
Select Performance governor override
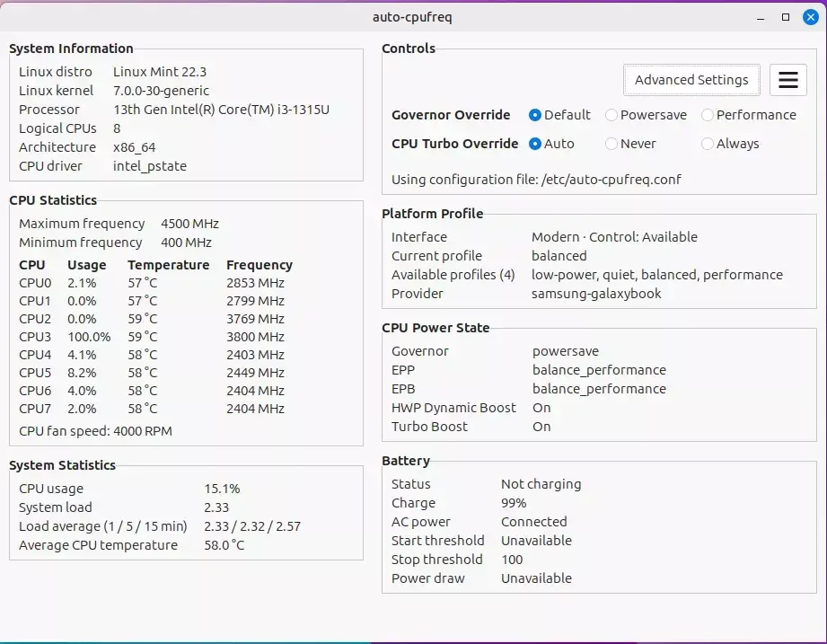click(748, 115)
